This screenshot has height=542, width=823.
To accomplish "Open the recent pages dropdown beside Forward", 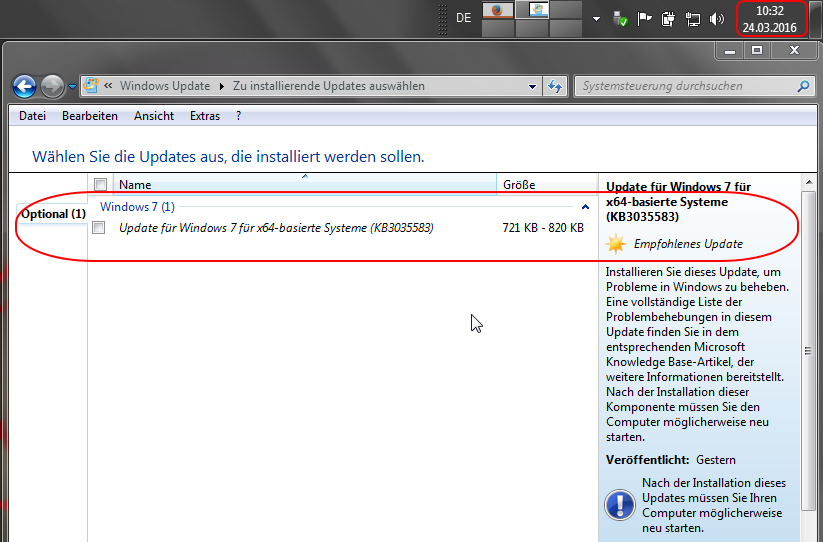I will click(72, 87).
